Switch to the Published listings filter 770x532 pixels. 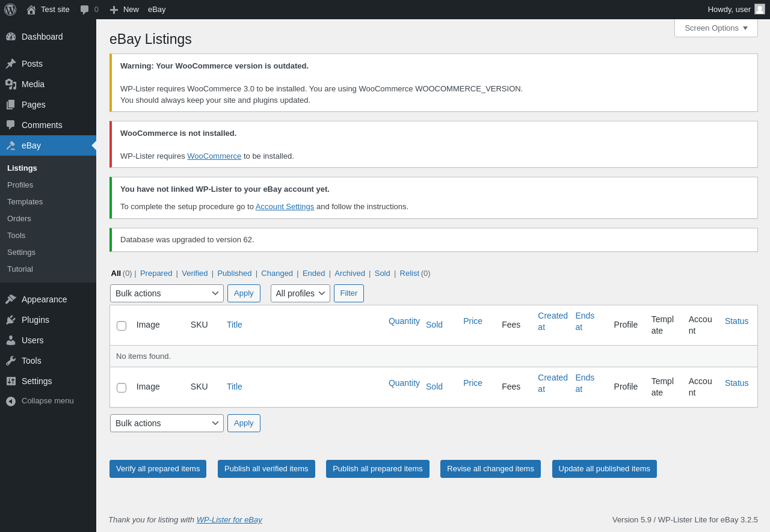point(235,273)
